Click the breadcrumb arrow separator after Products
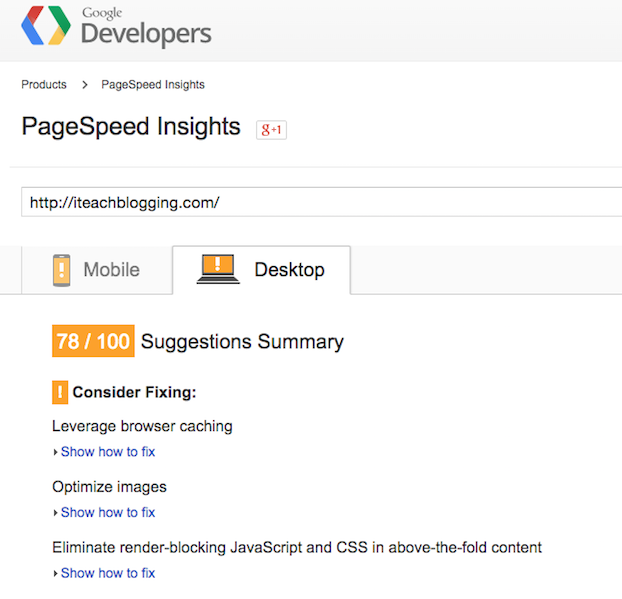 (85, 85)
